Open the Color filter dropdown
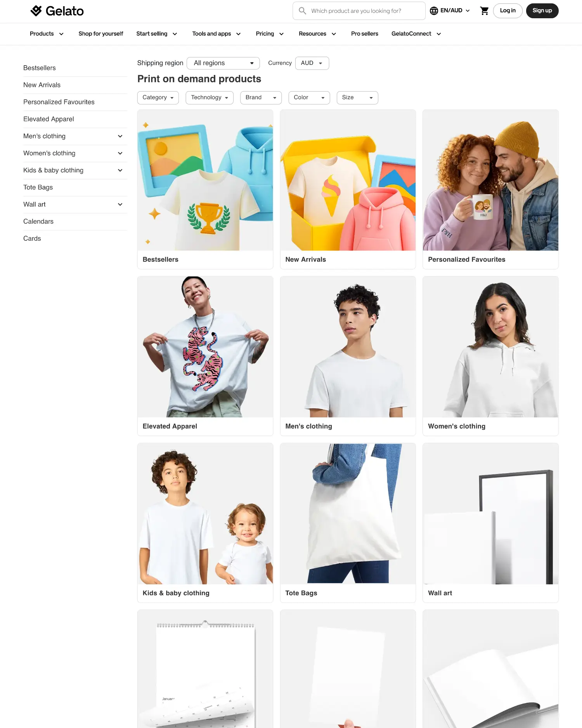 309,98
